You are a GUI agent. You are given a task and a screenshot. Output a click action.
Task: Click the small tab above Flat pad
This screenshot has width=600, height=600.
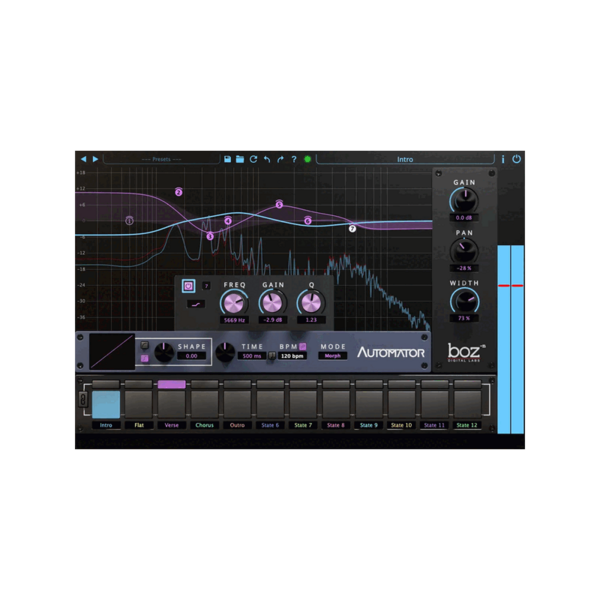139,384
